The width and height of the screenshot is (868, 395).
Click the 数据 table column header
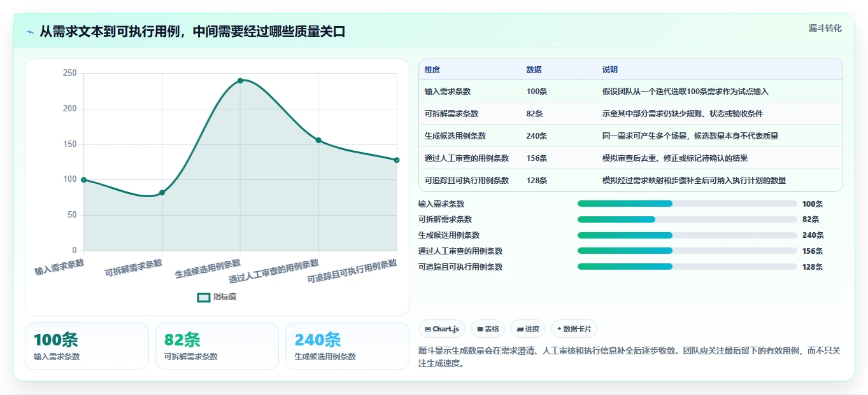[x=534, y=70]
